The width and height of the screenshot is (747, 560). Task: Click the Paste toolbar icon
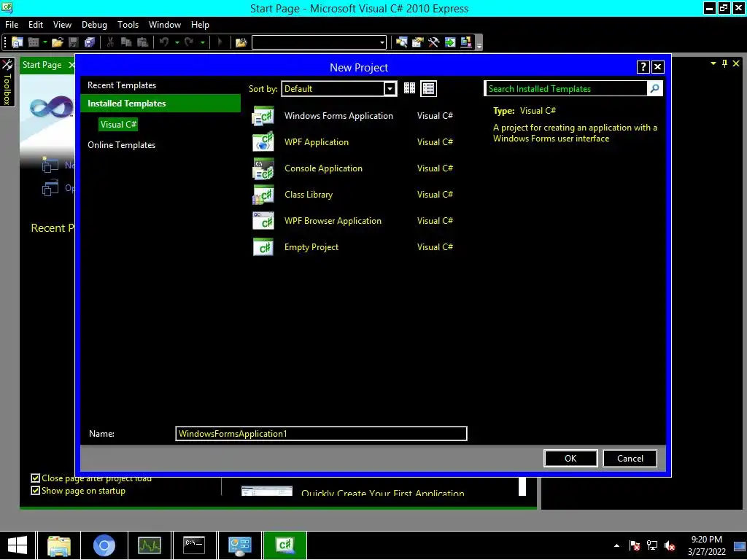[x=142, y=42]
